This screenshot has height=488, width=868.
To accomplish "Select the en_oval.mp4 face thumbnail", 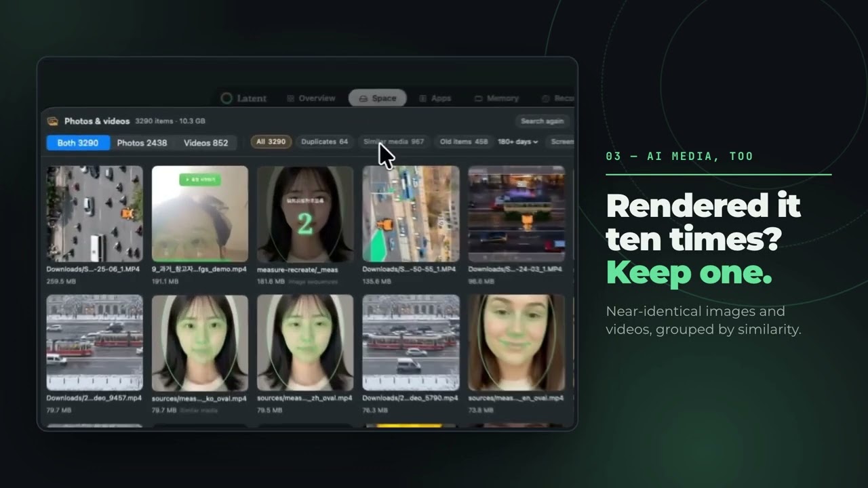I will (516, 343).
